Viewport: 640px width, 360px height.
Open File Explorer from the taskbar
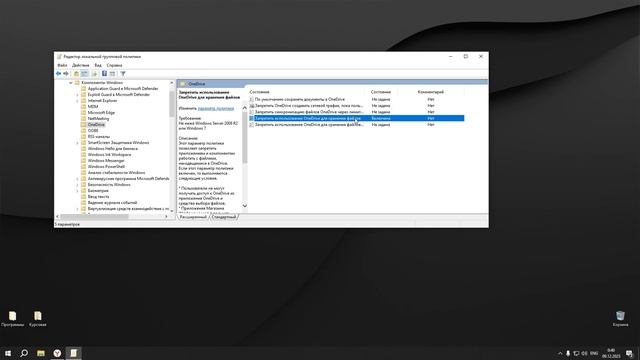41,353
